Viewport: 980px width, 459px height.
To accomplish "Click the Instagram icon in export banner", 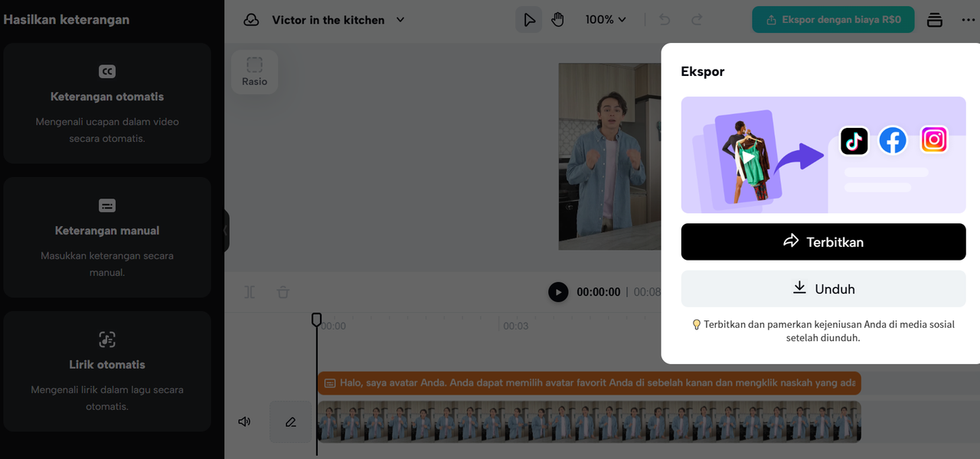I will pos(933,140).
